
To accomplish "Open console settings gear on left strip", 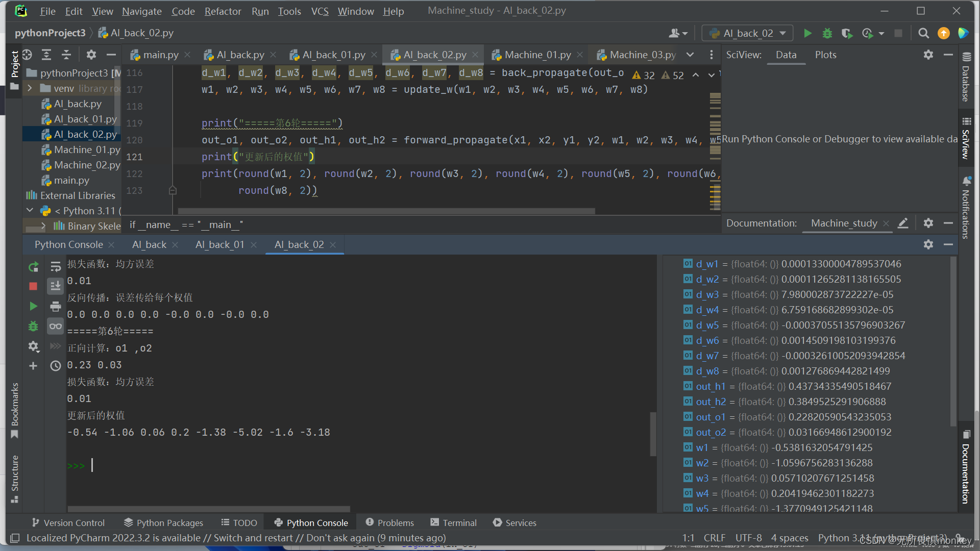I will 33,346.
